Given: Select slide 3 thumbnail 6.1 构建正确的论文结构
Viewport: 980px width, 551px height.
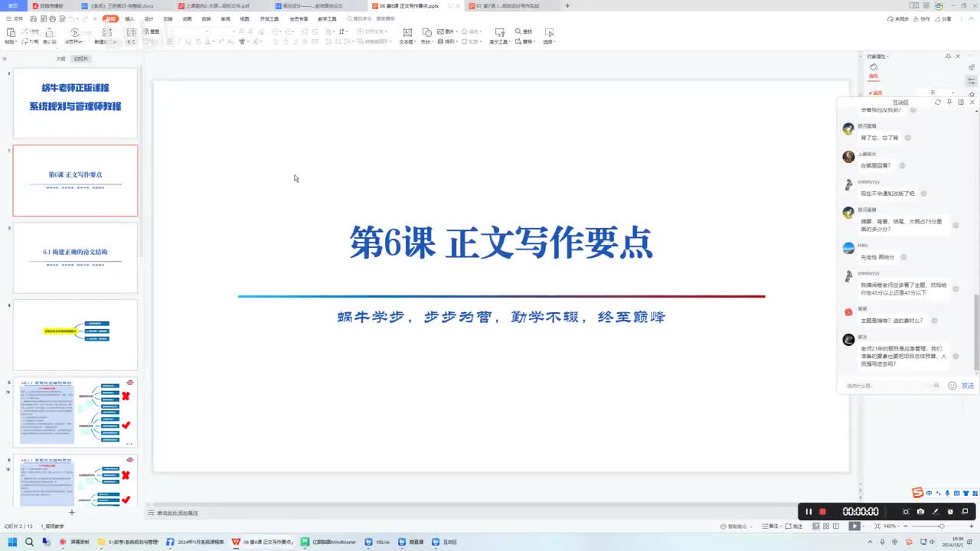Looking at the screenshot, I should 75,258.
